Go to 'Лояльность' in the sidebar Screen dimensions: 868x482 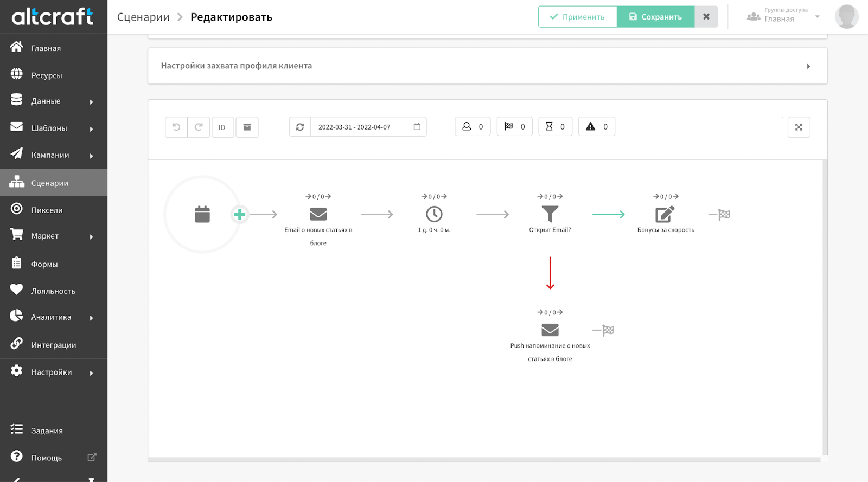tap(53, 291)
